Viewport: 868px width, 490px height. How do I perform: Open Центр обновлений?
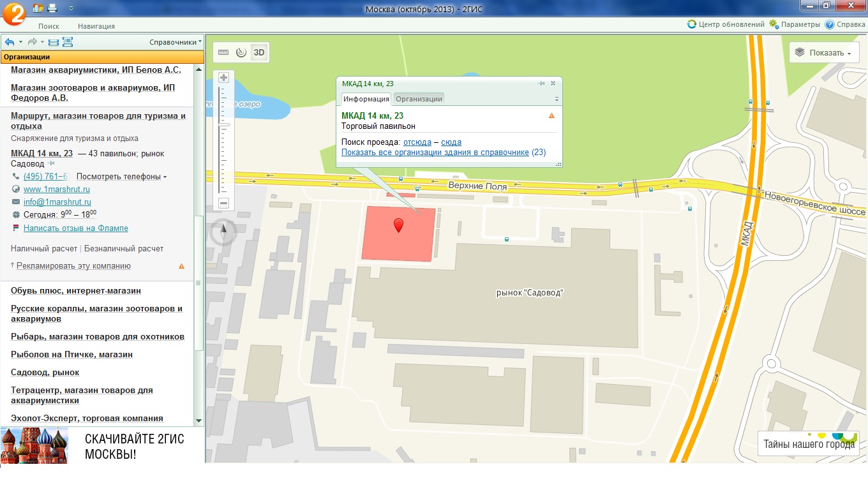click(726, 24)
